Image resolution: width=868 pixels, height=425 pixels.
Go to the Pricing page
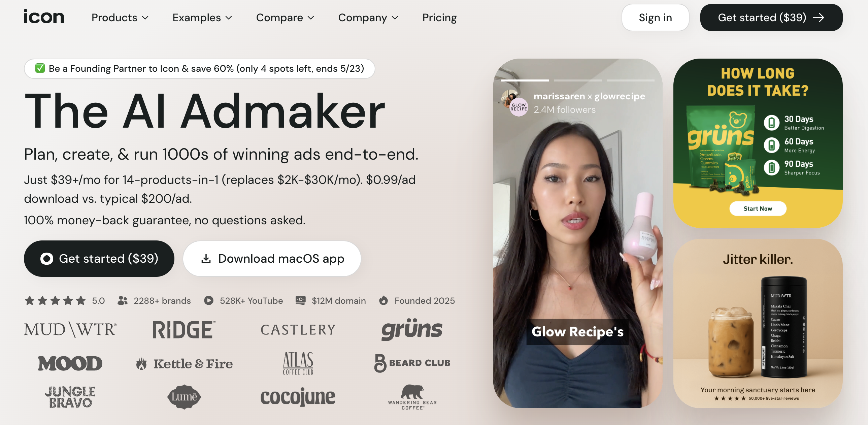coord(439,18)
